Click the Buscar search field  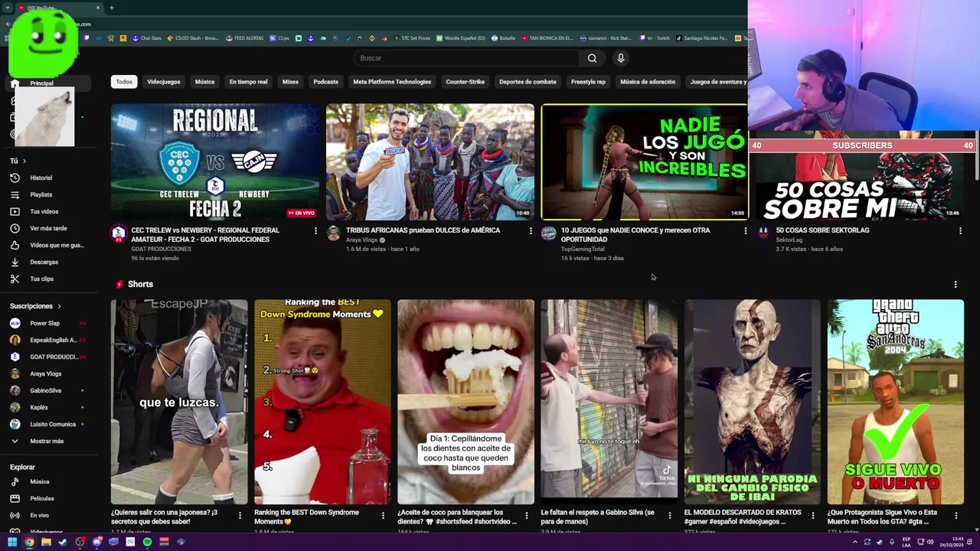[466, 58]
